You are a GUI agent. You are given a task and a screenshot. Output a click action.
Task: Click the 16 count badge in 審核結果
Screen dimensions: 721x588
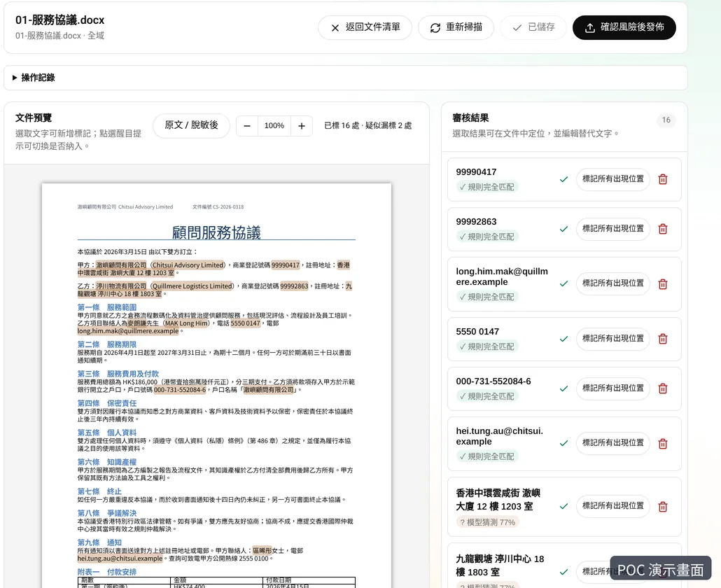tap(666, 120)
